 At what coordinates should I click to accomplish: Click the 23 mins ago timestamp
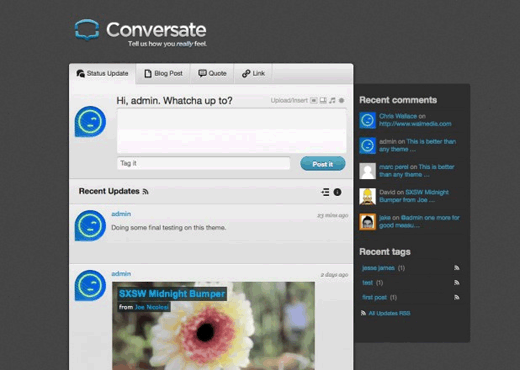click(333, 215)
